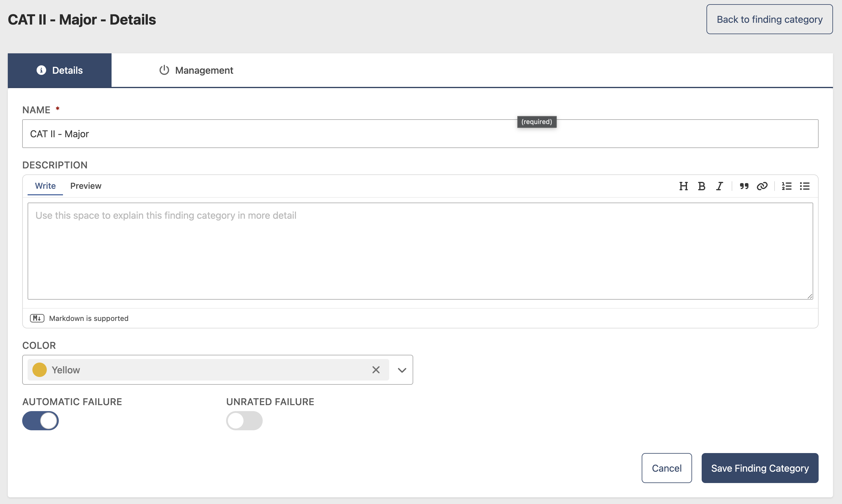Select the Write tab in description editor
This screenshot has height=504, width=842.
tap(45, 186)
